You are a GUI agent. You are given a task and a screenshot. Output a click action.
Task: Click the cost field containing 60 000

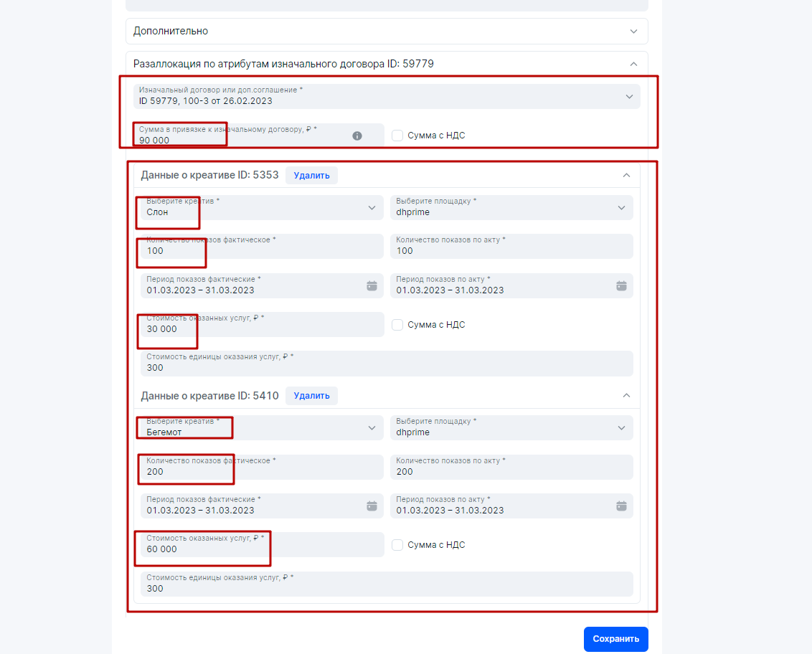pos(262,545)
